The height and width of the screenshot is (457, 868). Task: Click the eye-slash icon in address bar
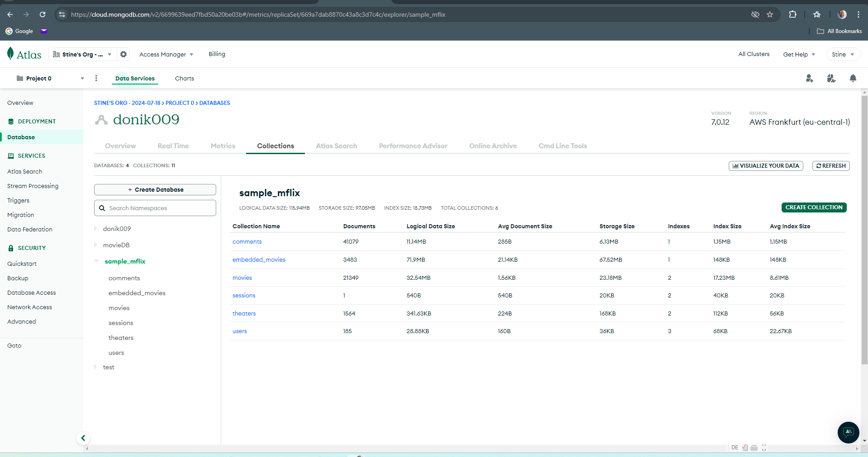click(x=755, y=14)
